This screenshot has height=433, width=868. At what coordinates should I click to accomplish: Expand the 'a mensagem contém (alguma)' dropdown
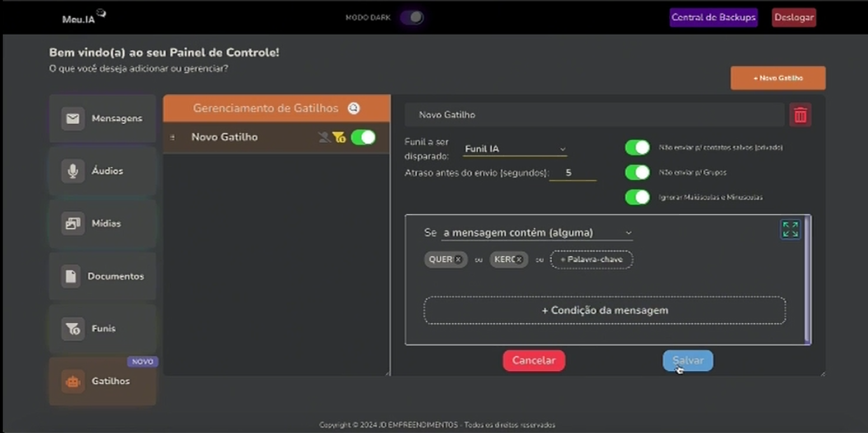(535, 232)
